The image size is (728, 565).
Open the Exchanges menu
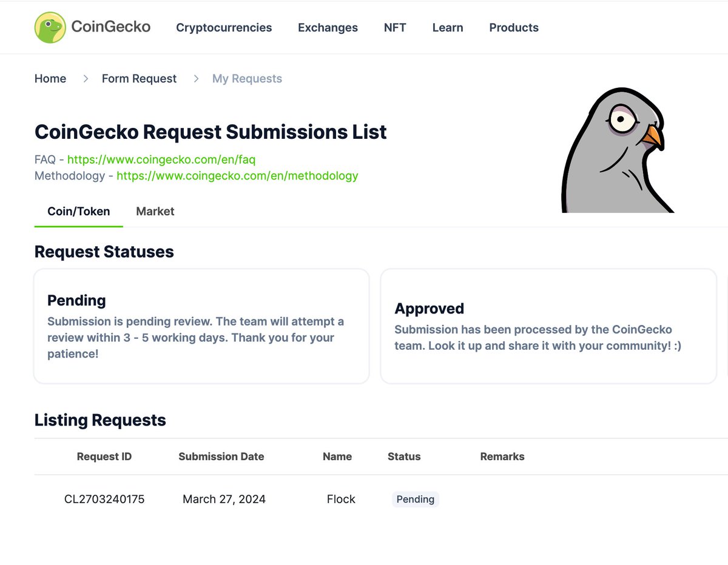coord(328,27)
